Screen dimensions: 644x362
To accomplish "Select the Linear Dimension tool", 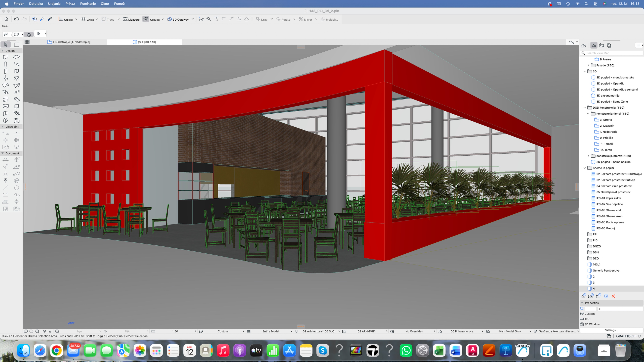I will point(6,160).
